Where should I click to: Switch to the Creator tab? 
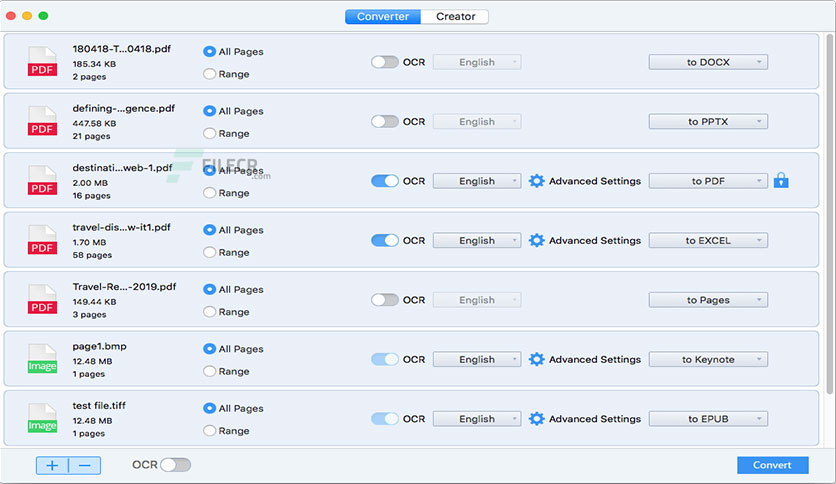(x=455, y=17)
